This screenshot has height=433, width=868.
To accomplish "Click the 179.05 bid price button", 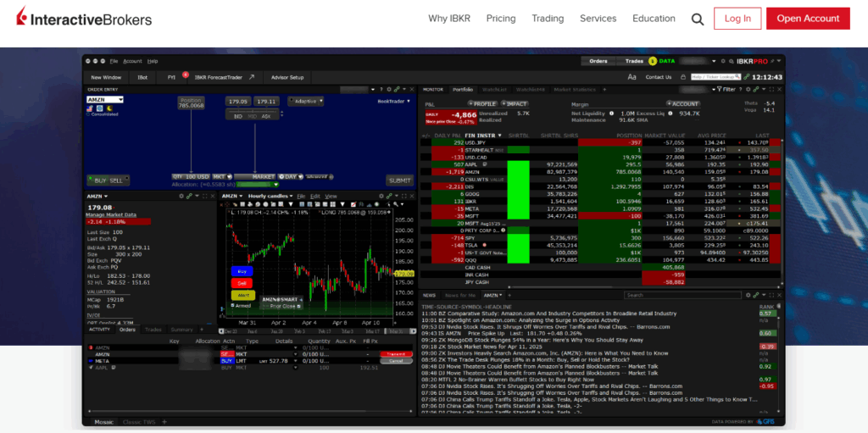I will (x=237, y=102).
